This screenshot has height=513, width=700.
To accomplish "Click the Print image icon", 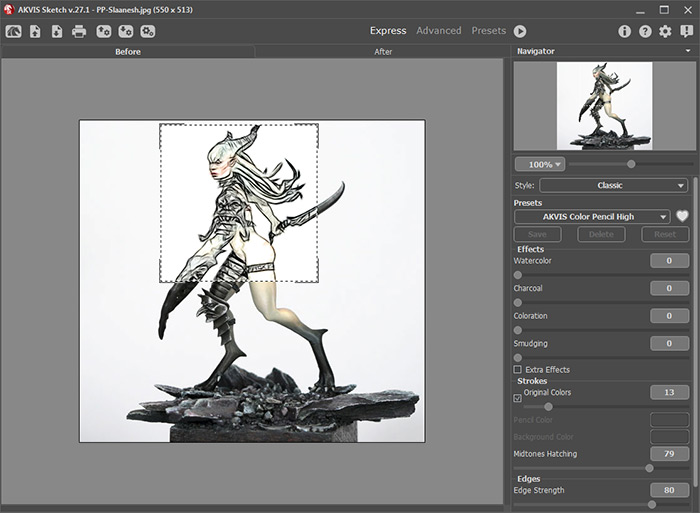I will coord(79,31).
